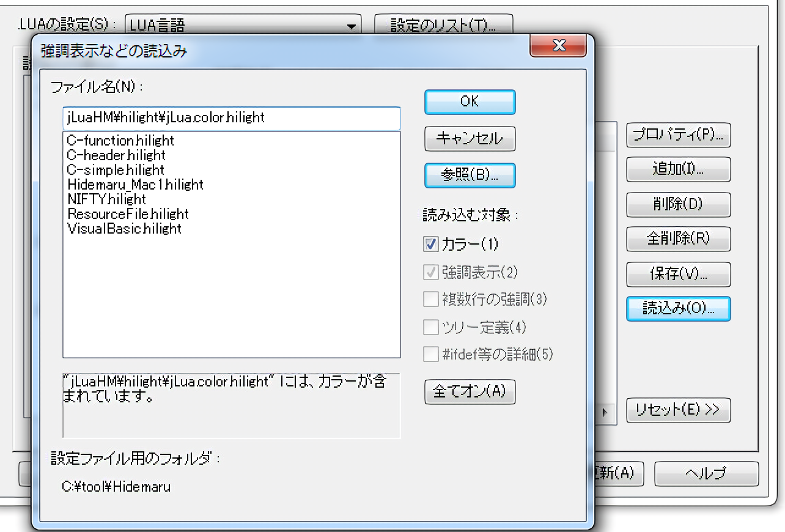Close the 強調表示などの読込み dialog
This screenshot has height=532, width=785.
558,46
